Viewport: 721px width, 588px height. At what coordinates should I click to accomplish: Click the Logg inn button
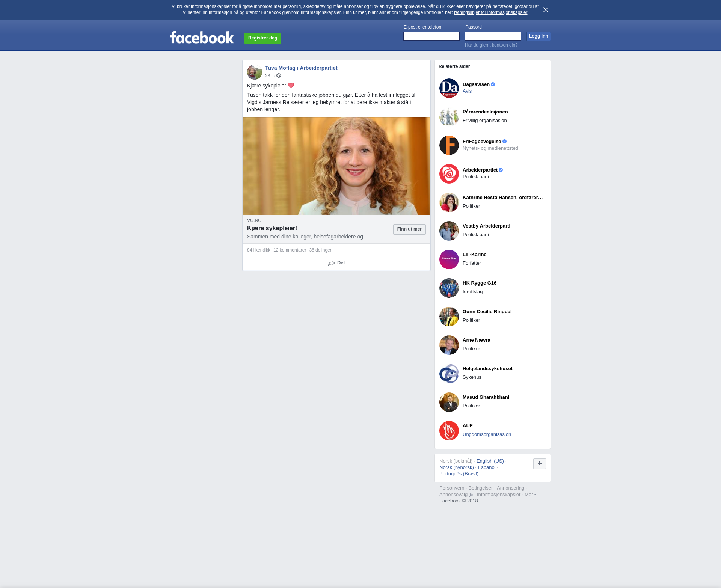click(538, 36)
